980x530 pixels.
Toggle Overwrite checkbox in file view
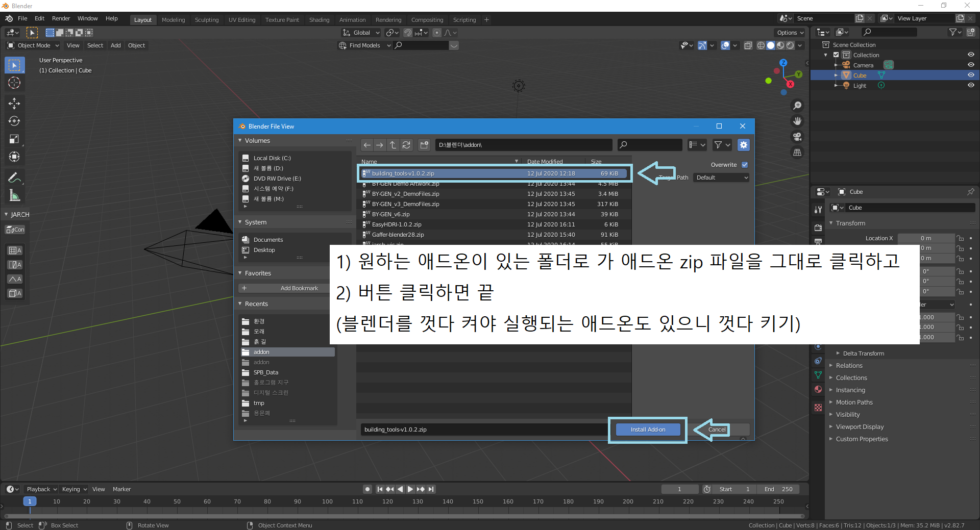[745, 165]
